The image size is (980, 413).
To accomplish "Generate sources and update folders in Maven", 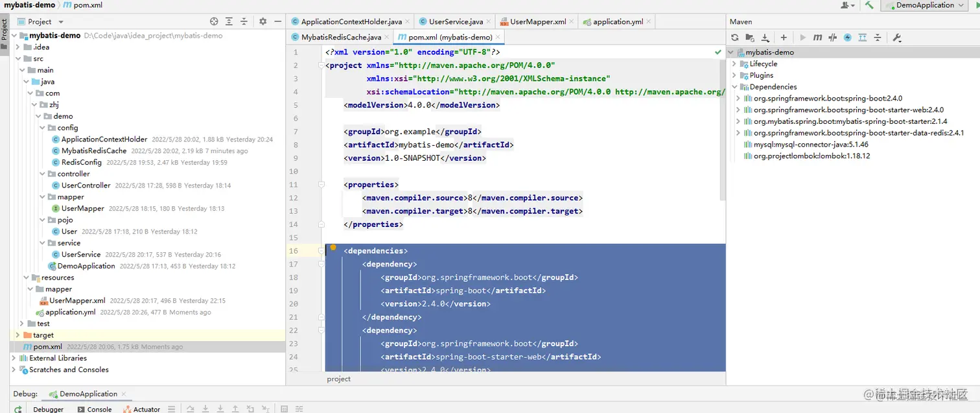I will (750, 38).
